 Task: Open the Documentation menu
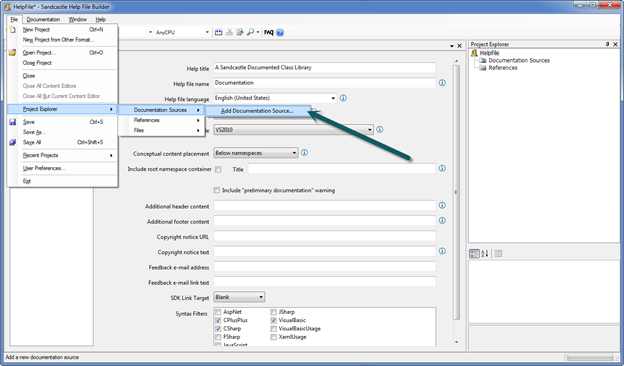coord(43,19)
